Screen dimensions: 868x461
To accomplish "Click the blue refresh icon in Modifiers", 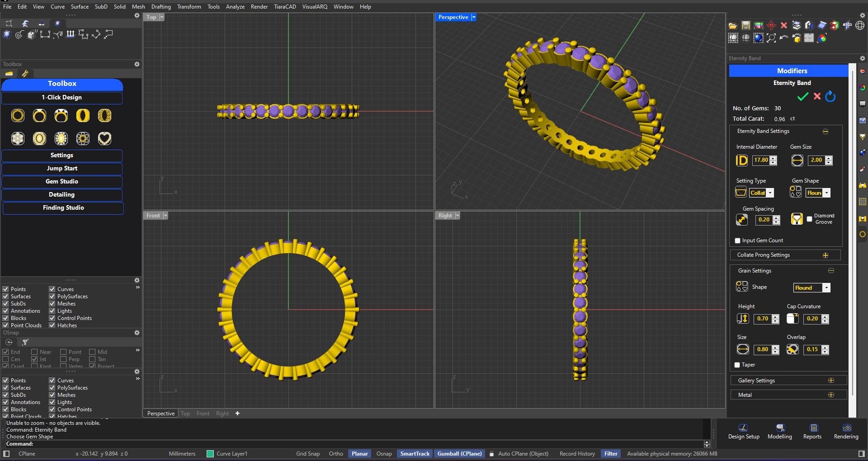I will pyautogui.click(x=830, y=97).
